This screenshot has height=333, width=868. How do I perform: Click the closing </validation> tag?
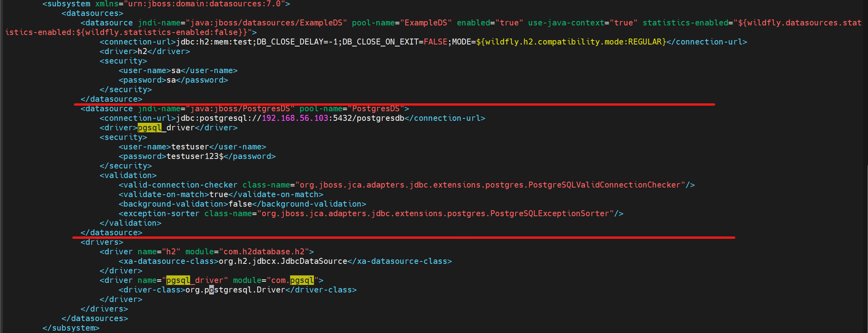[131, 223]
